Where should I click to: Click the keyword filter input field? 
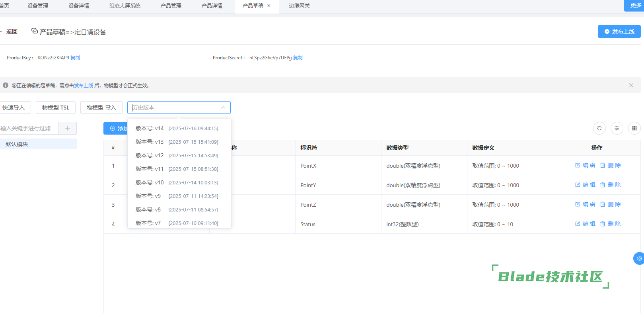[28, 128]
